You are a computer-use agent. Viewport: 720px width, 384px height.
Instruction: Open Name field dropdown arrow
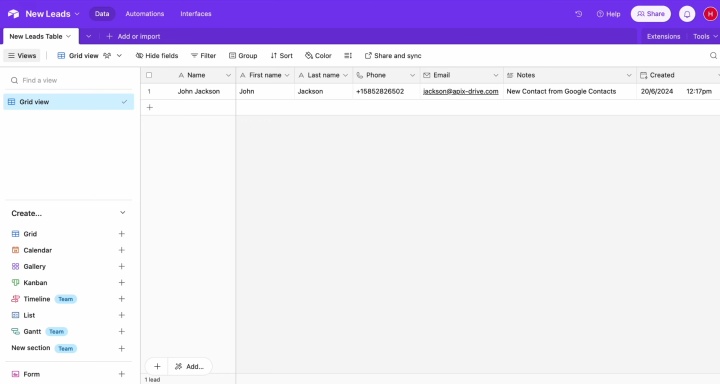[228, 75]
